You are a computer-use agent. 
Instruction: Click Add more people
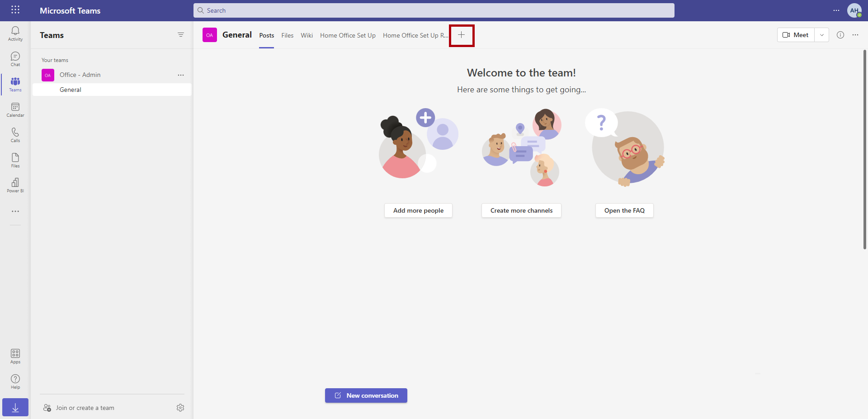pyautogui.click(x=419, y=210)
